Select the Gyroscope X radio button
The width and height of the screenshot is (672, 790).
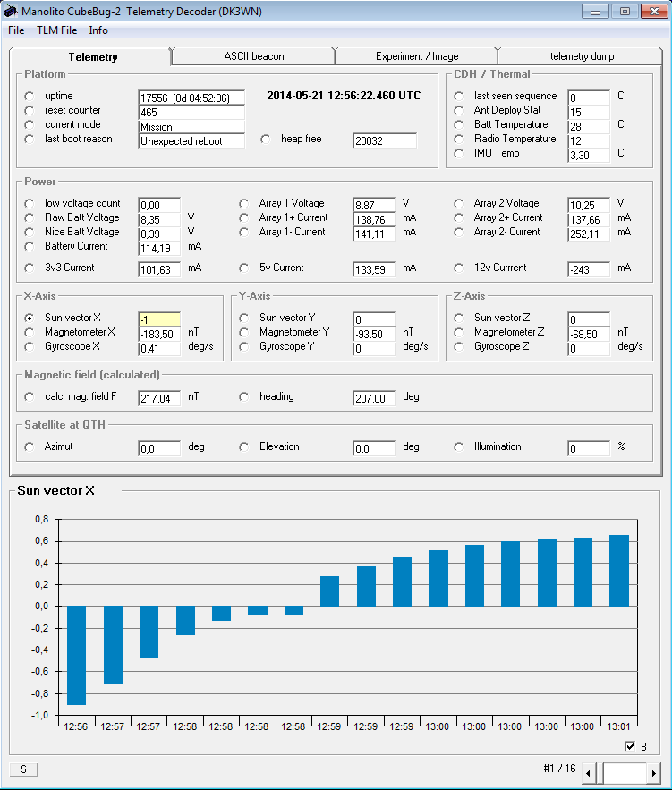point(30,346)
